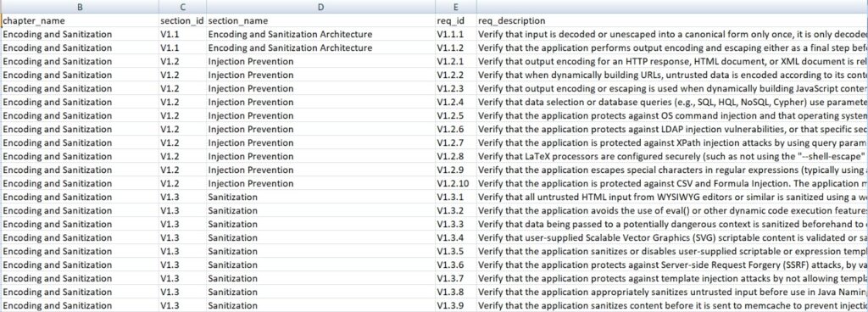Click Sanitization cell in V1.3.6 row
The image size is (868, 312).
(x=320, y=265)
